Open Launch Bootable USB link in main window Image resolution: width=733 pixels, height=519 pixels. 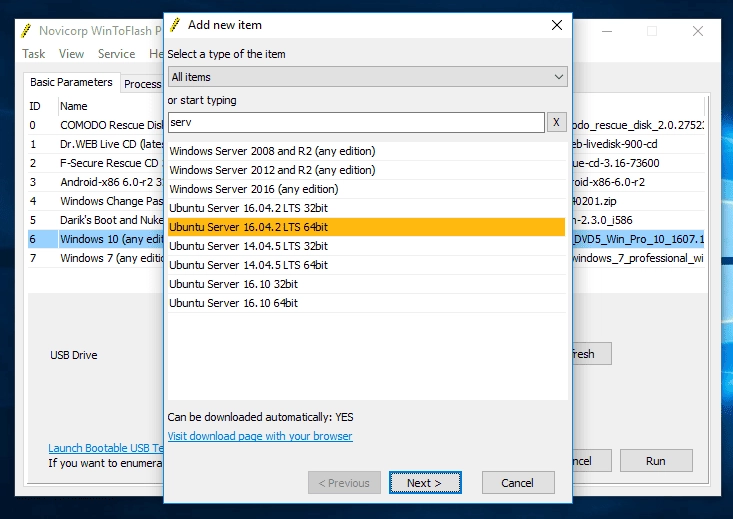click(x=106, y=448)
